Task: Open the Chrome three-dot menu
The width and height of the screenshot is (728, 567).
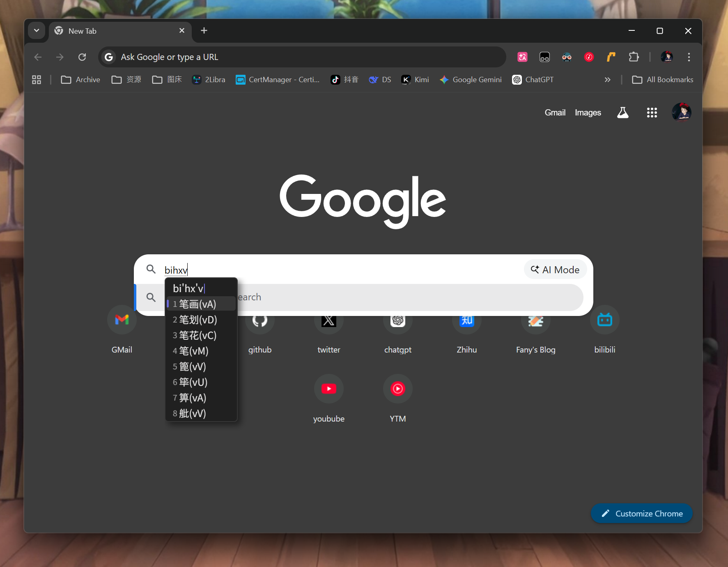Action: point(689,57)
